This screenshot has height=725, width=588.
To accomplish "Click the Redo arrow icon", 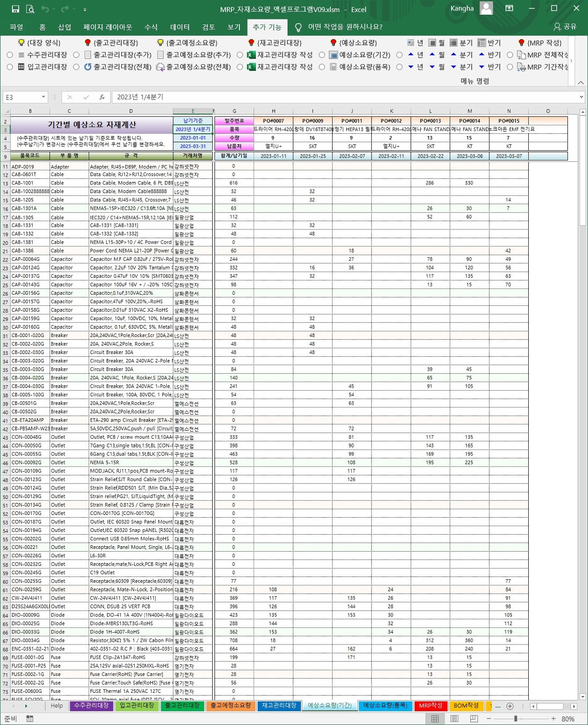I will point(65,9).
